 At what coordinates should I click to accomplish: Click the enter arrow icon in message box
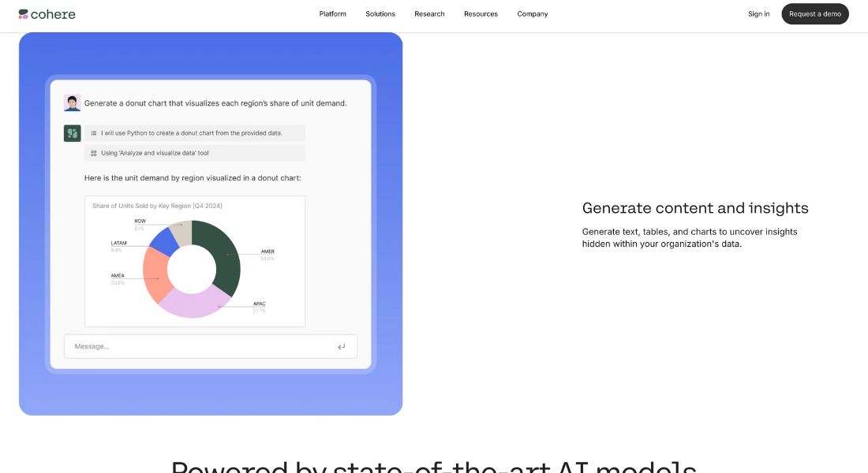pyautogui.click(x=342, y=347)
